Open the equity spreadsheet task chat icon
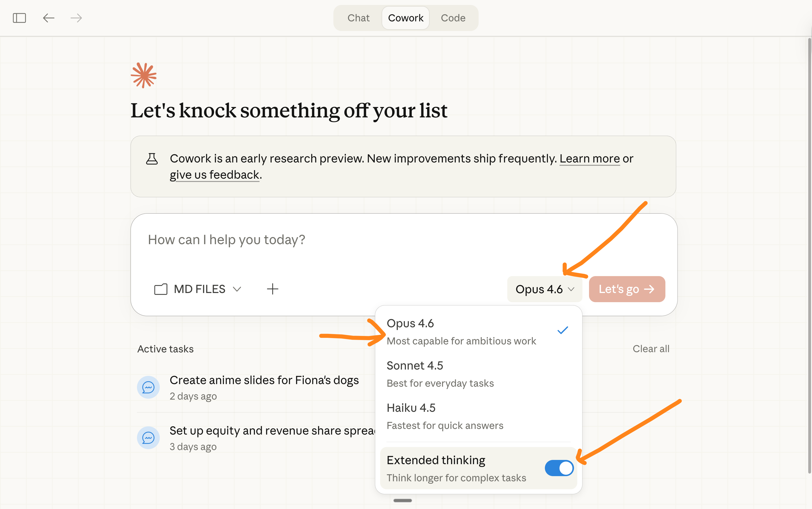This screenshot has width=812, height=509. (x=148, y=438)
